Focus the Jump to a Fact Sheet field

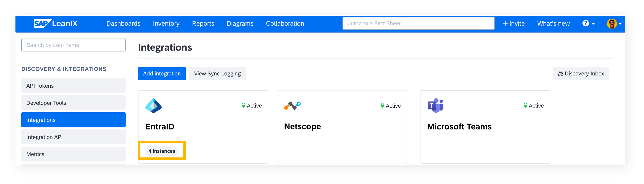418,23
